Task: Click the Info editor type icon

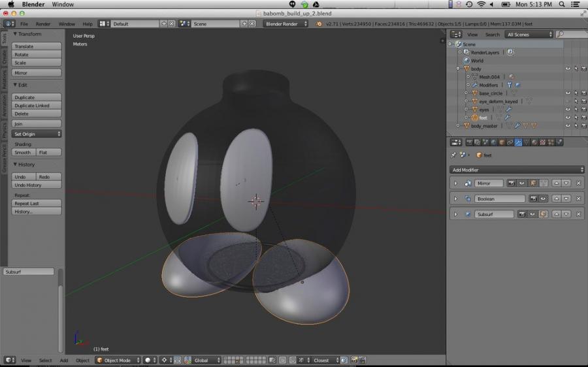Action: click(9, 24)
